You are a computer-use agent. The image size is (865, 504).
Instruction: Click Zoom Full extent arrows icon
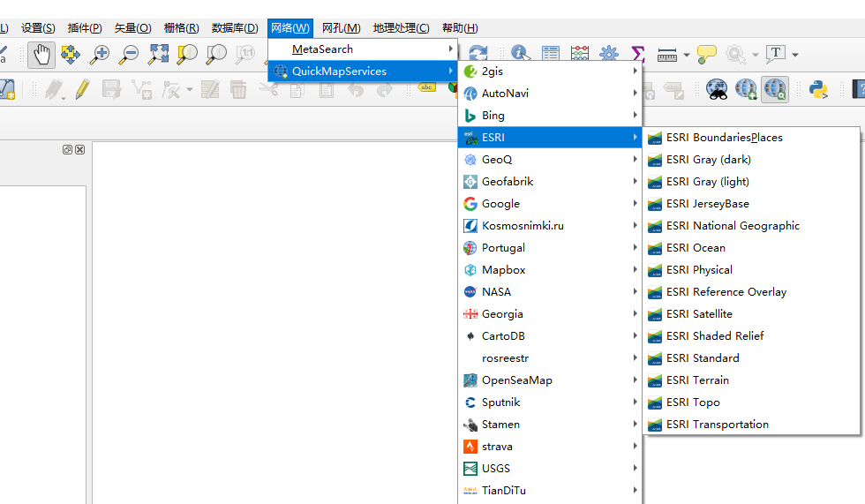158,54
